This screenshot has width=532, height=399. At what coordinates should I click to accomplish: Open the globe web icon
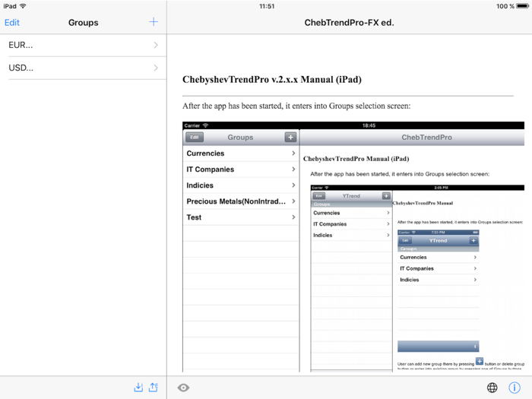click(x=492, y=388)
